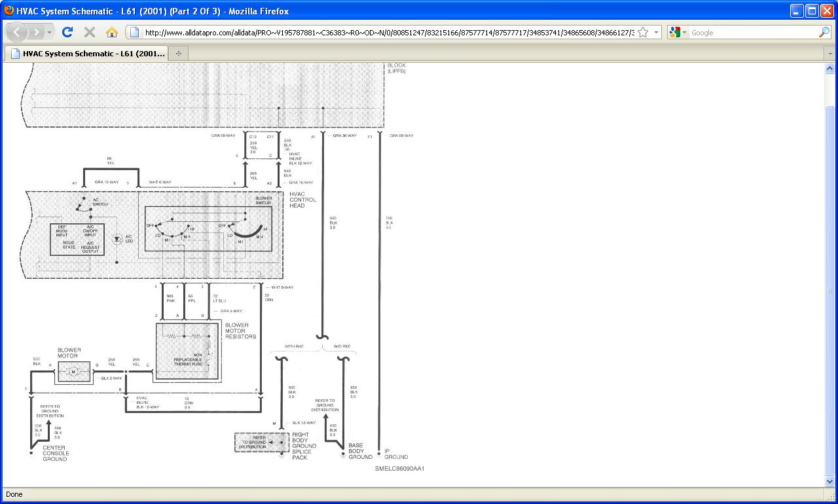838x504 pixels.
Task: Maximize the Firefox window
Action: pyautogui.click(x=812, y=10)
